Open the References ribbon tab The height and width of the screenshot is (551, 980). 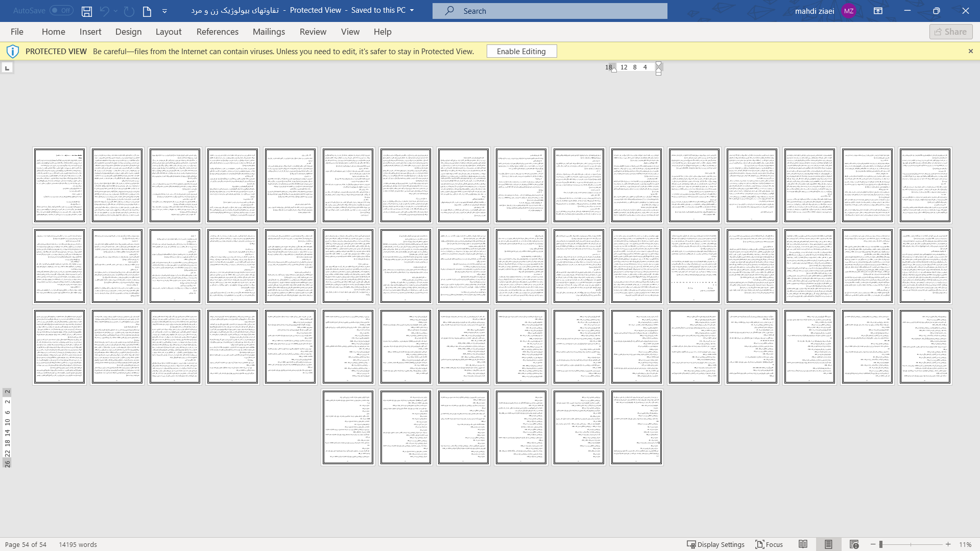coord(218,32)
